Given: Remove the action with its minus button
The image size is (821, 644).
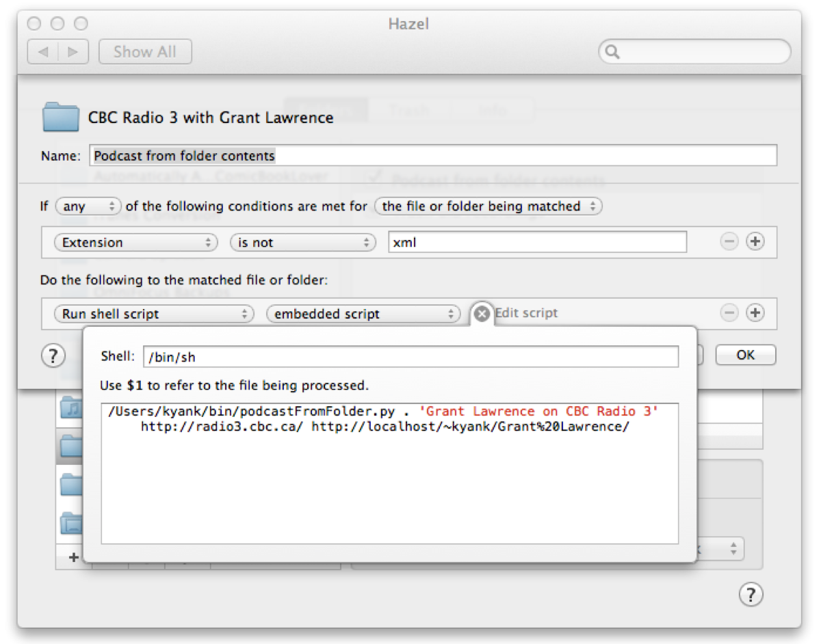Looking at the screenshot, I should click(730, 313).
